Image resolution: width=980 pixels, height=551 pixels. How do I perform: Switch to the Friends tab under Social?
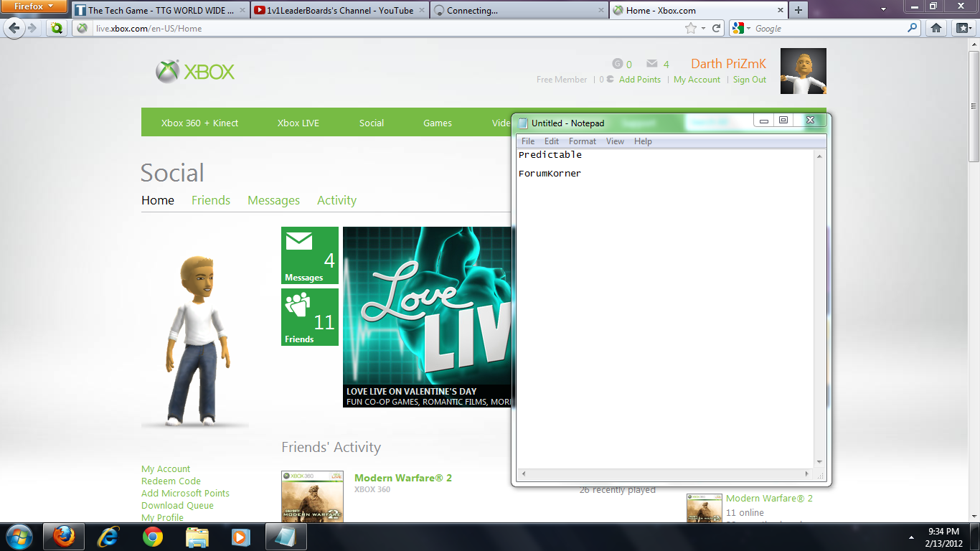211,200
